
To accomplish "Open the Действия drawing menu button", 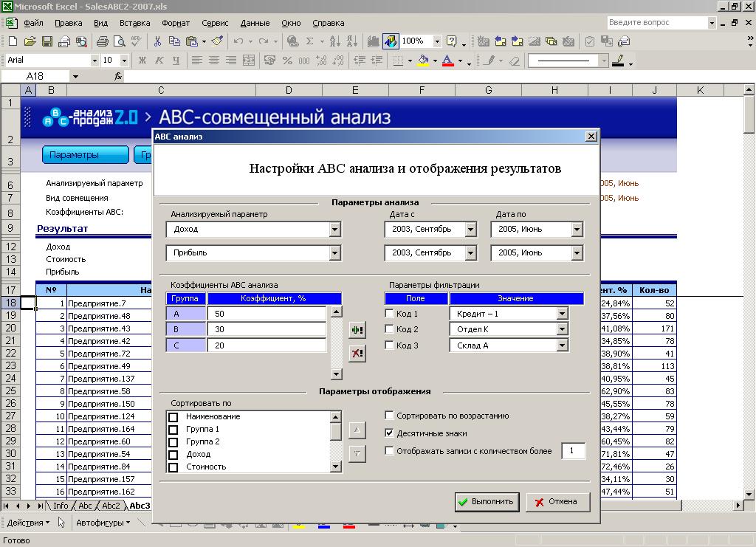I will click(28, 523).
